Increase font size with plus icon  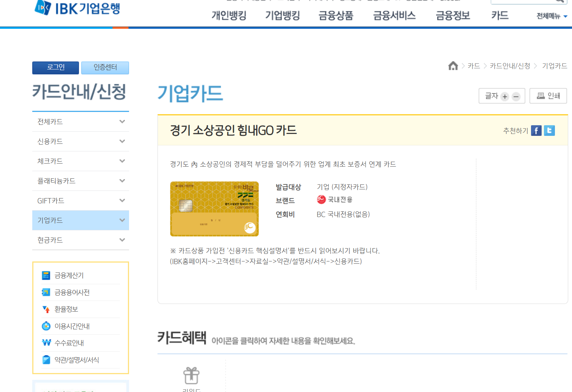[x=504, y=96]
